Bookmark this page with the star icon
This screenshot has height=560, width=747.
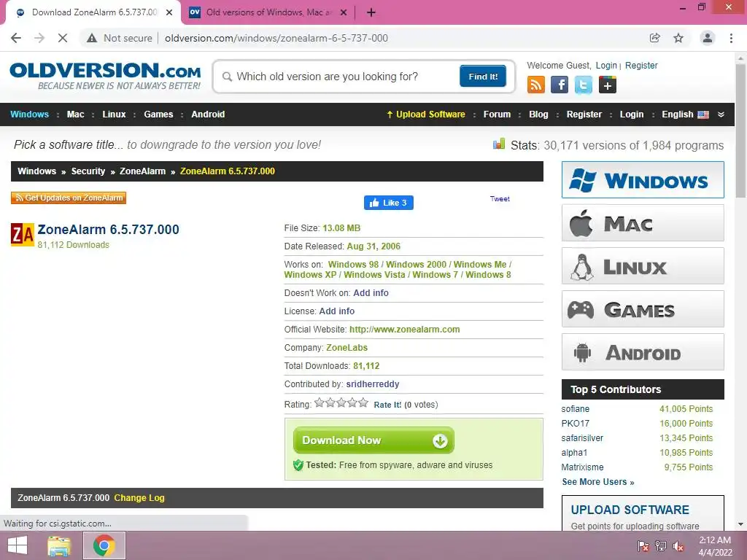tap(678, 38)
